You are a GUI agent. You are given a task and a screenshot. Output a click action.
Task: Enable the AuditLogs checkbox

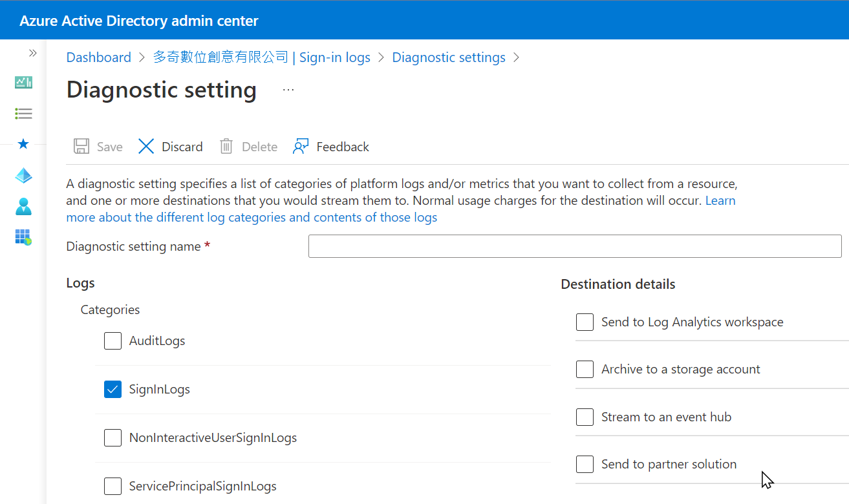113,341
